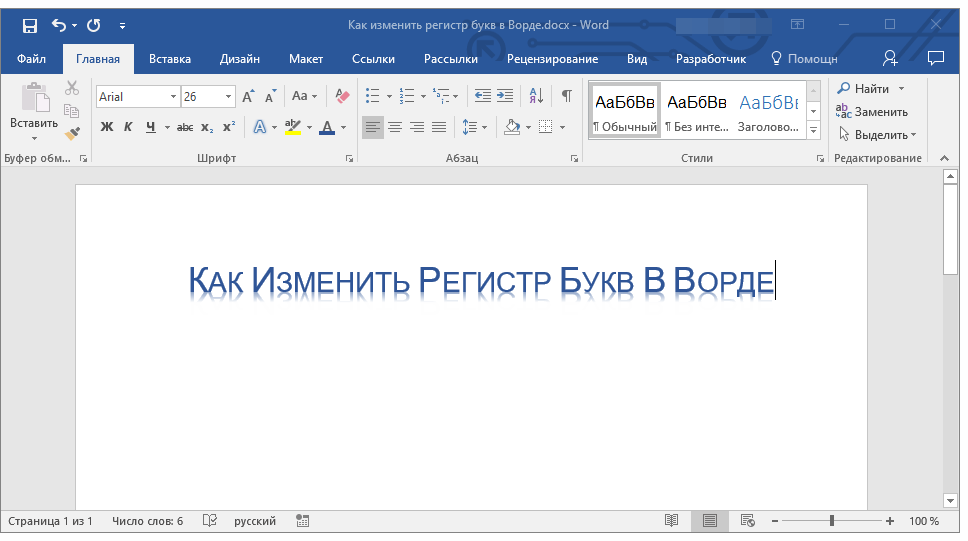The image size is (968, 541).
Task: Expand the styles gallery with the More arrow
Action: tap(813, 130)
